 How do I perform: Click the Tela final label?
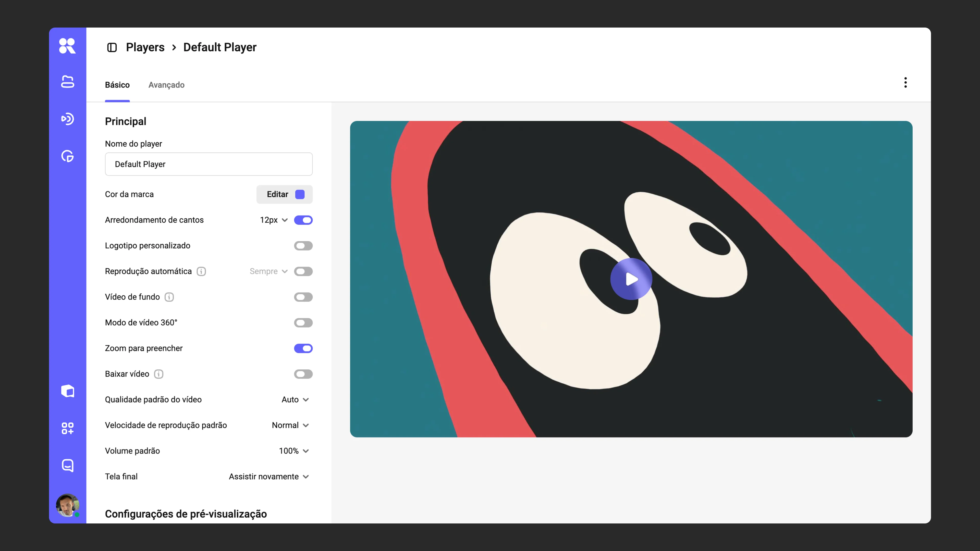click(x=121, y=477)
